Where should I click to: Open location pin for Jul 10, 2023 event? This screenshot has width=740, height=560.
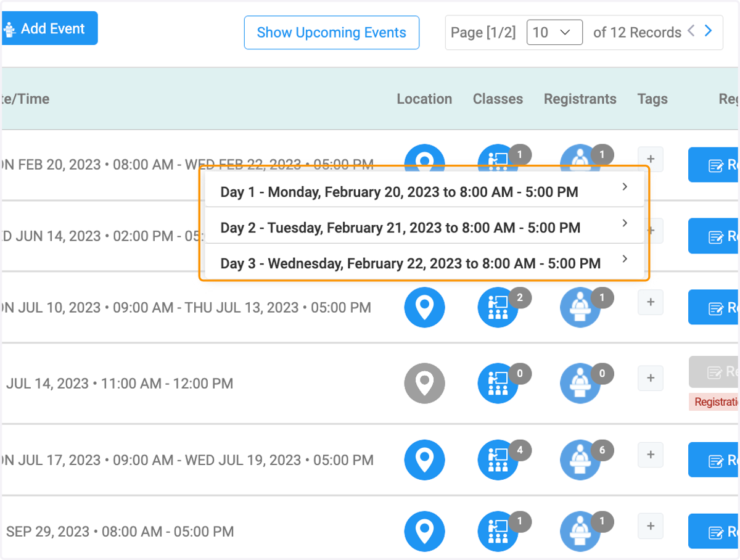tap(424, 307)
